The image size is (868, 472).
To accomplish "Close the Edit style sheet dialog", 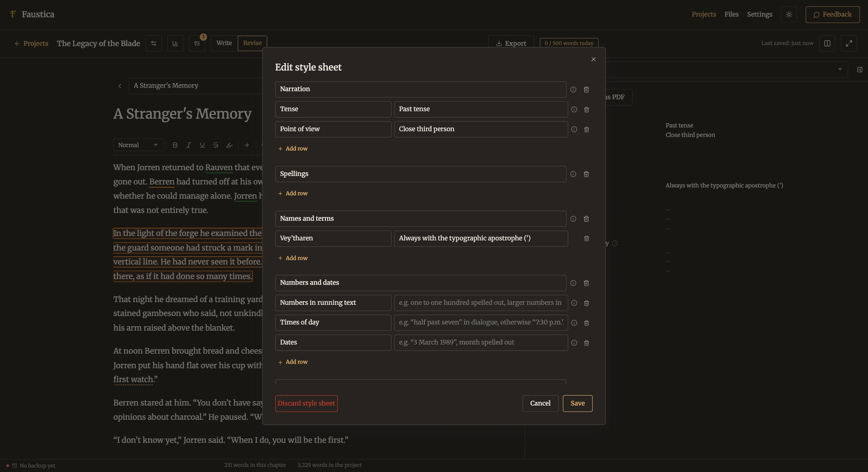I will 593,59.
